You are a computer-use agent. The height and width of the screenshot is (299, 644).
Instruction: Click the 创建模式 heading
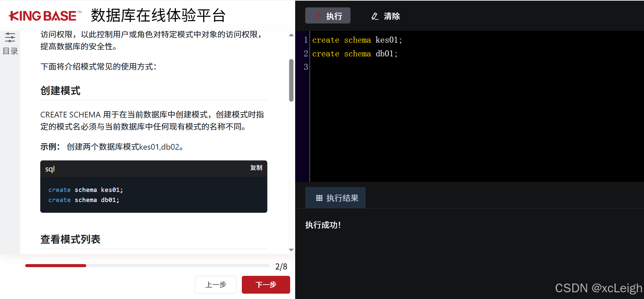pyautogui.click(x=60, y=91)
